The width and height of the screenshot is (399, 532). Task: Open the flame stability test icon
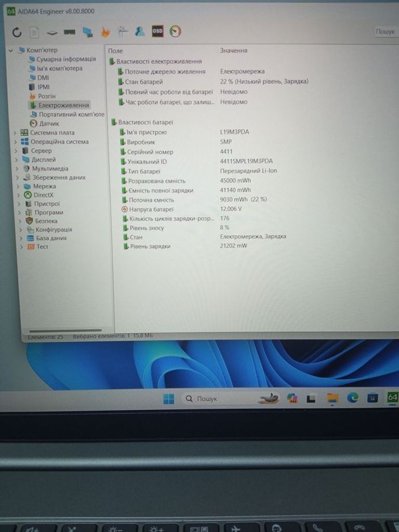tap(105, 32)
